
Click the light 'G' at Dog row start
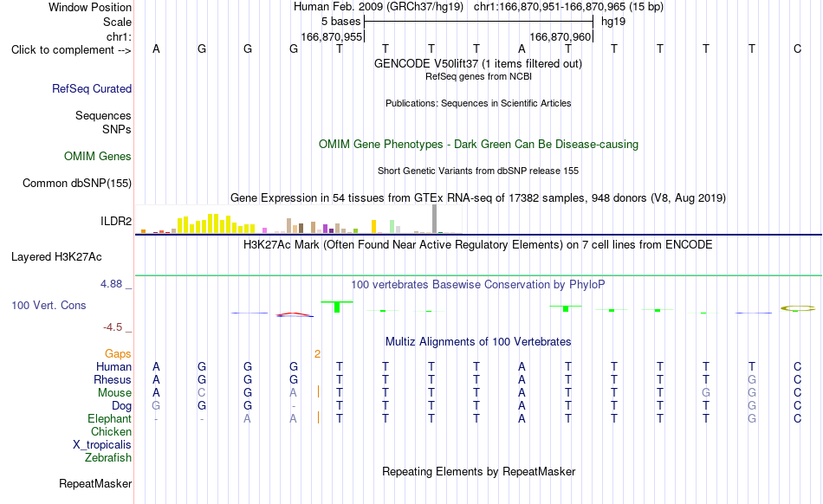click(x=156, y=405)
